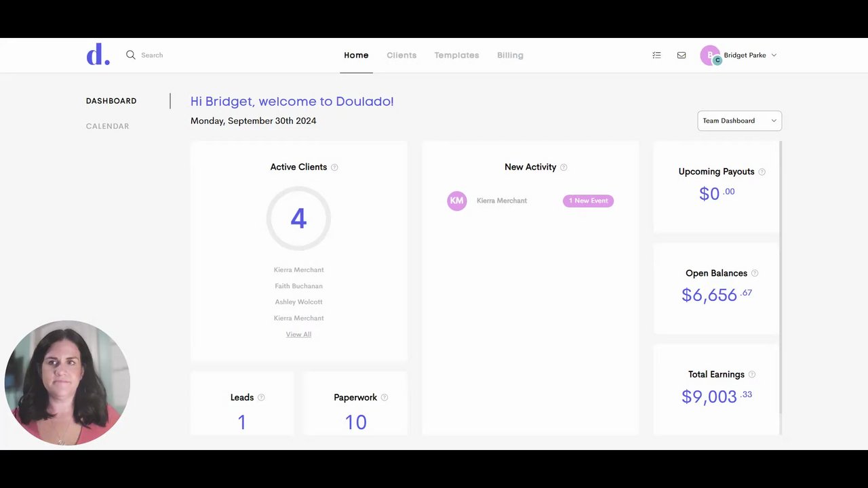The height and width of the screenshot is (488, 868).
Task: Click the $6,656.67 open balances amount
Action: 717,295
